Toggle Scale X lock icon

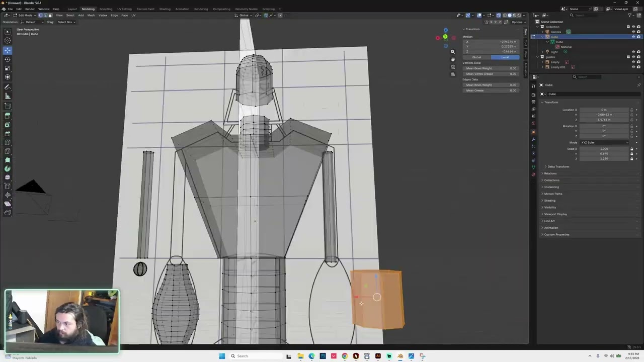tap(632, 149)
